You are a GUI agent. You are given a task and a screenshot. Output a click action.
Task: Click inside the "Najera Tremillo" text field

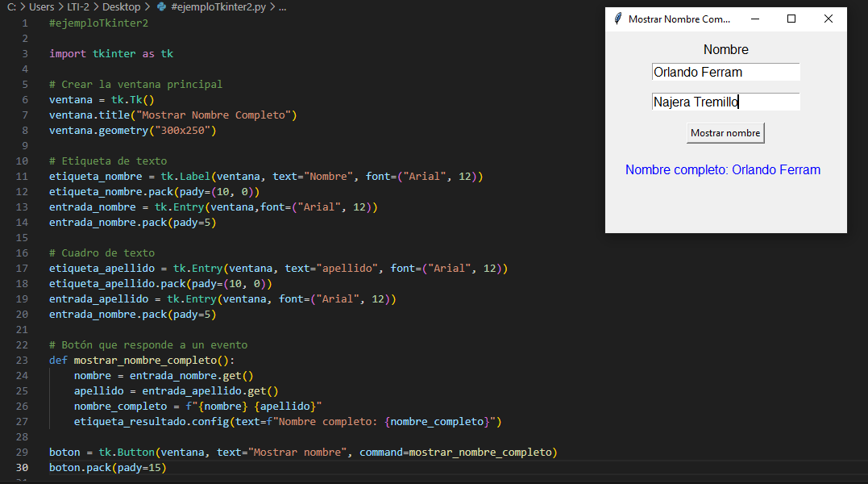click(x=725, y=102)
